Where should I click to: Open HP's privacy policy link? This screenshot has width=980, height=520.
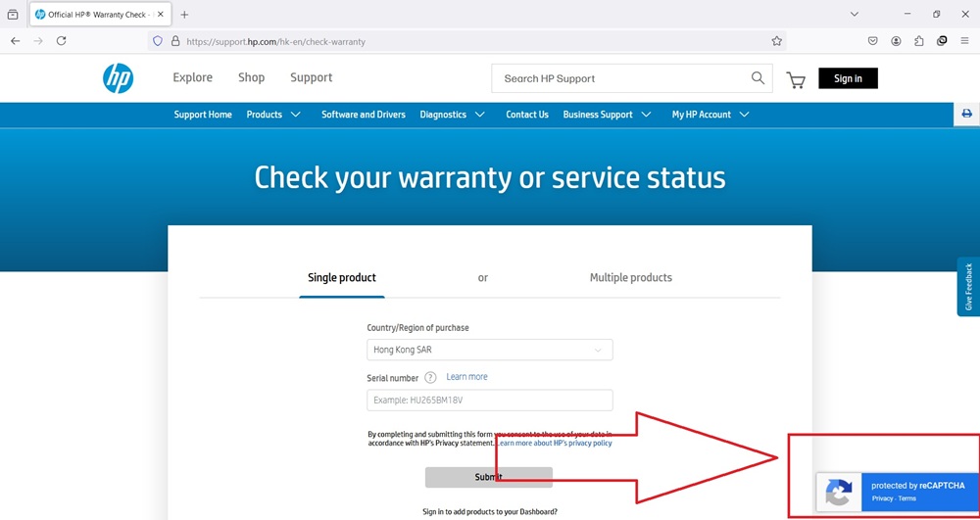tap(555, 444)
